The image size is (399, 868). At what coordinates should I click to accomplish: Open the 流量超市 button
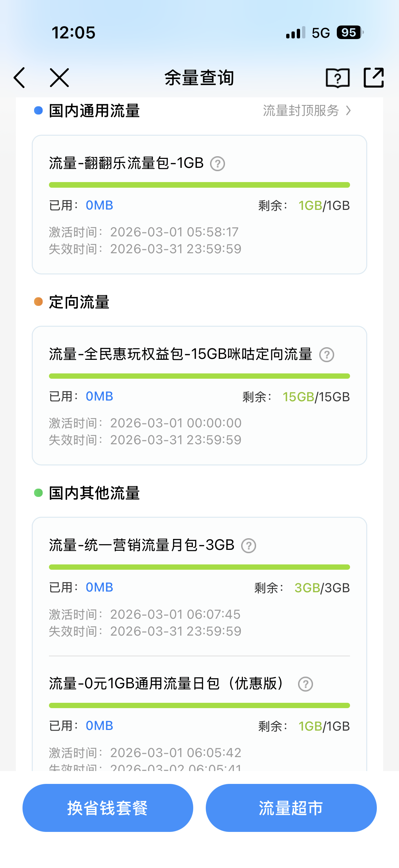click(x=291, y=808)
